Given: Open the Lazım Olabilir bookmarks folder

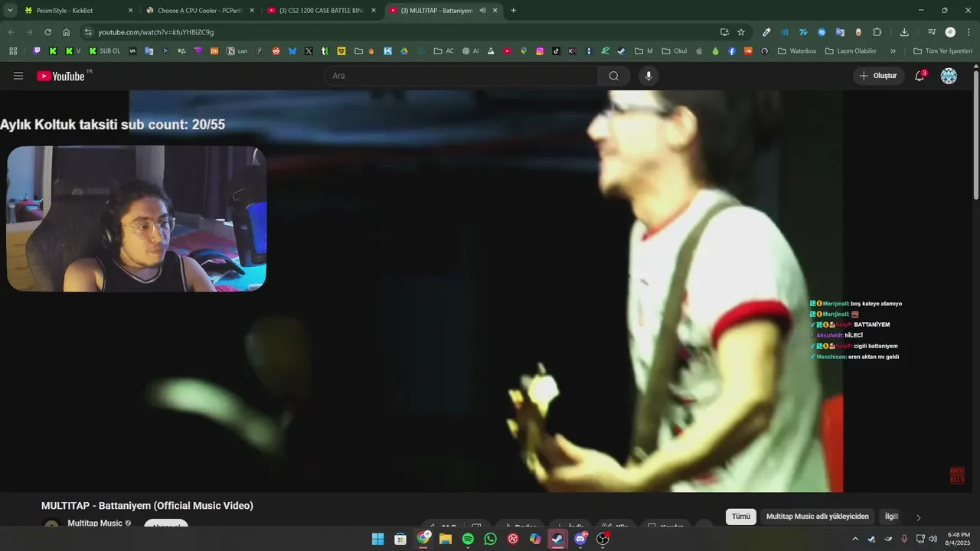Looking at the screenshot, I should 850,51.
